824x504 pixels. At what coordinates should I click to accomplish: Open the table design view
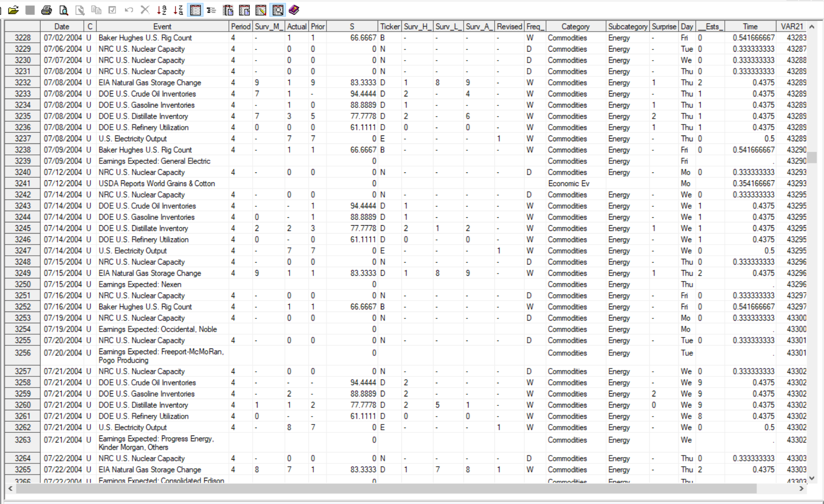(x=244, y=9)
